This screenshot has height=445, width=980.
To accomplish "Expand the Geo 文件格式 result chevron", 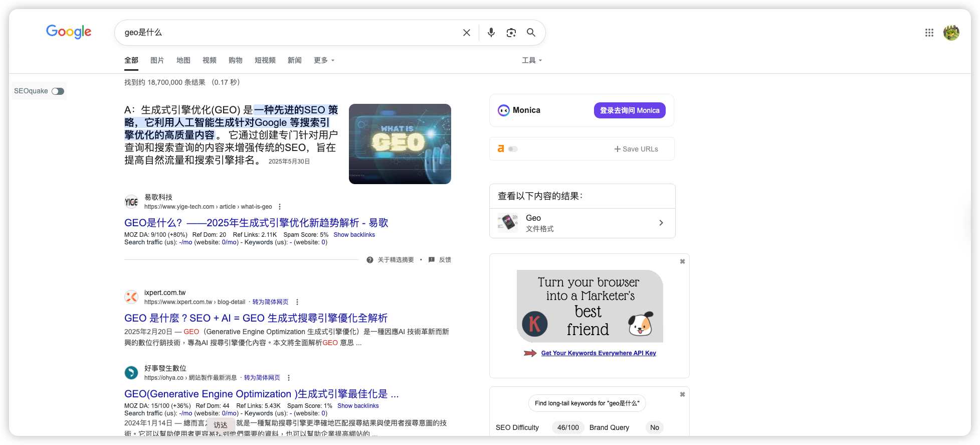I will (661, 223).
